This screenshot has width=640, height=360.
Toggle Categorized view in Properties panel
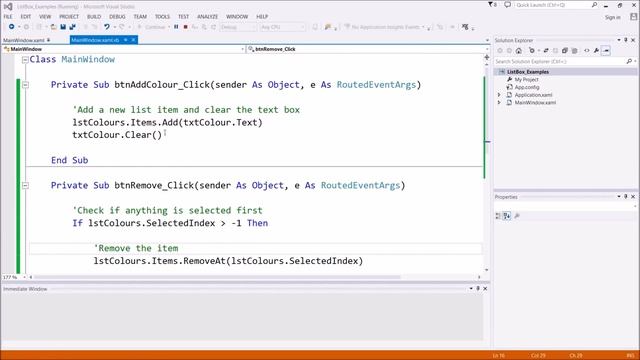[498, 216]
